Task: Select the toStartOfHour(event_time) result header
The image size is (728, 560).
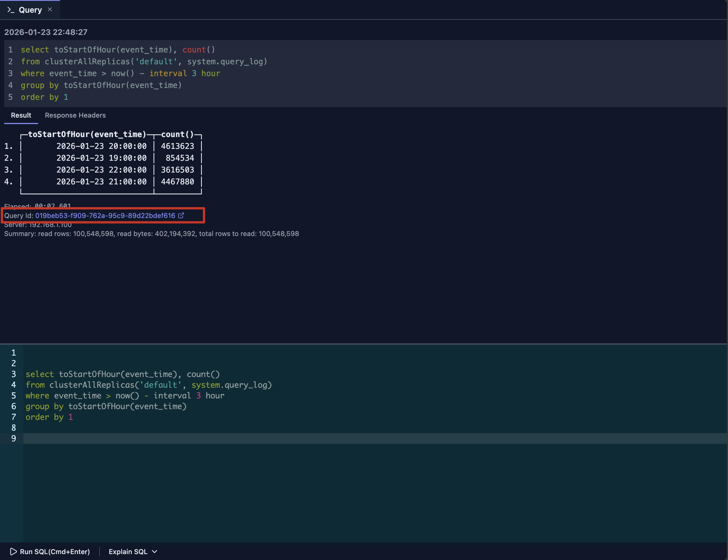Action: click(x=87, y=134)
